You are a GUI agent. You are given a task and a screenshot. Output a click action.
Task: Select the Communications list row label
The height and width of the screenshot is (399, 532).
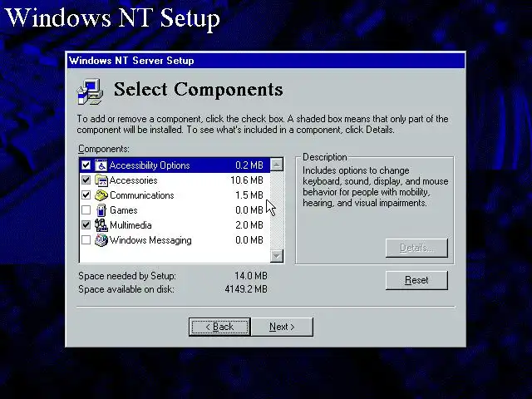coord(142,195)
